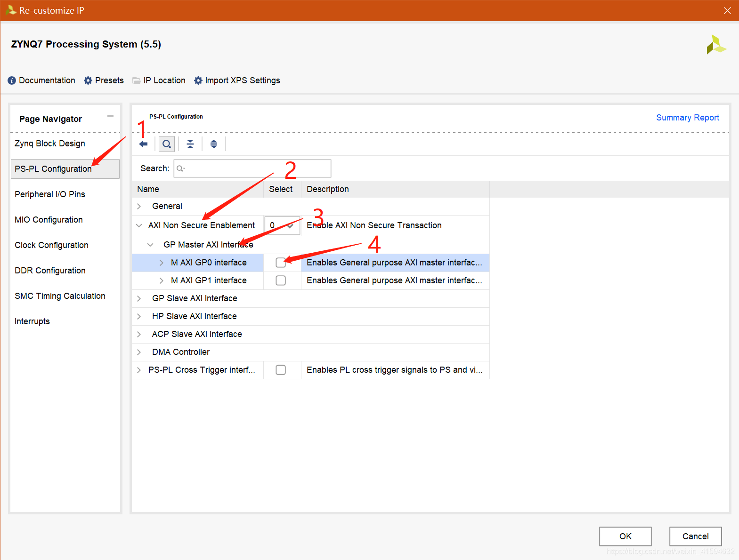
Task: Select 'ACP Slave AXI Interface' row label
Action: pyautogui.click(x=197, y=334)
